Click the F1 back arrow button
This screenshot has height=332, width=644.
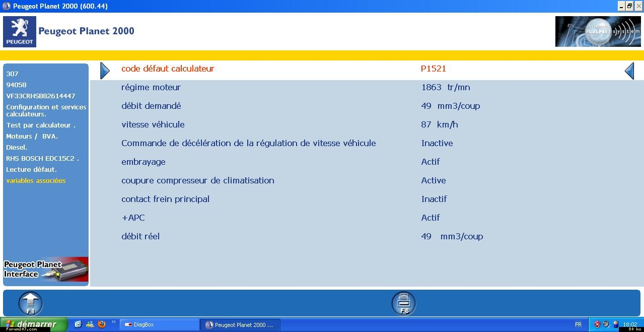point(31,303)
